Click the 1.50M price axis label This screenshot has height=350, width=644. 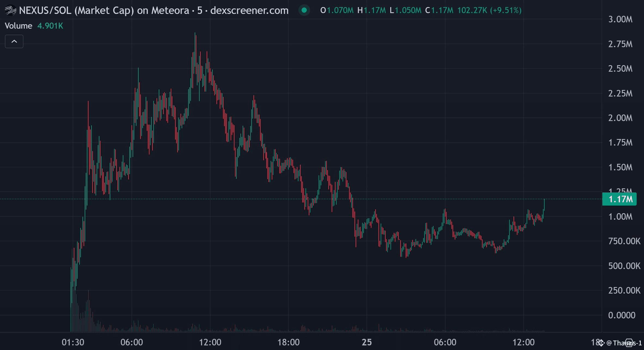click(620, 167)
